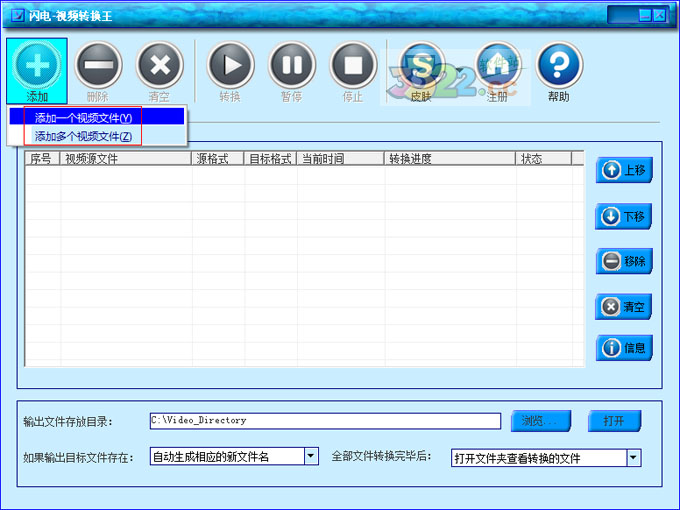Image resolution: width=680 pixels, height=510 pixels.
Task: Click the 下移 move down button
Action: (x=624, y=216)
